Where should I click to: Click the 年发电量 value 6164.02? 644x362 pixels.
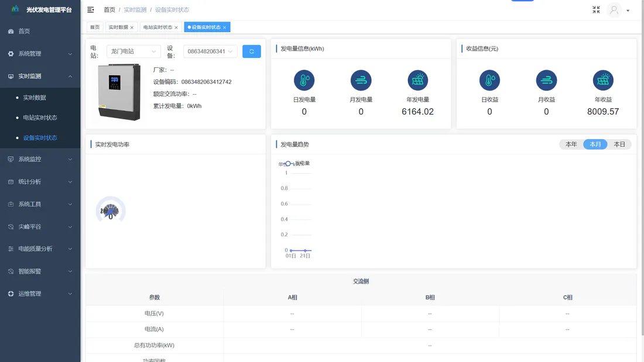coord(417,112)
